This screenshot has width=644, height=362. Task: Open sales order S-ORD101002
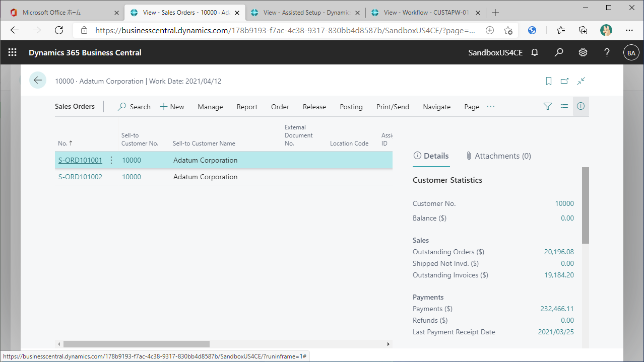tap(80, 177)
